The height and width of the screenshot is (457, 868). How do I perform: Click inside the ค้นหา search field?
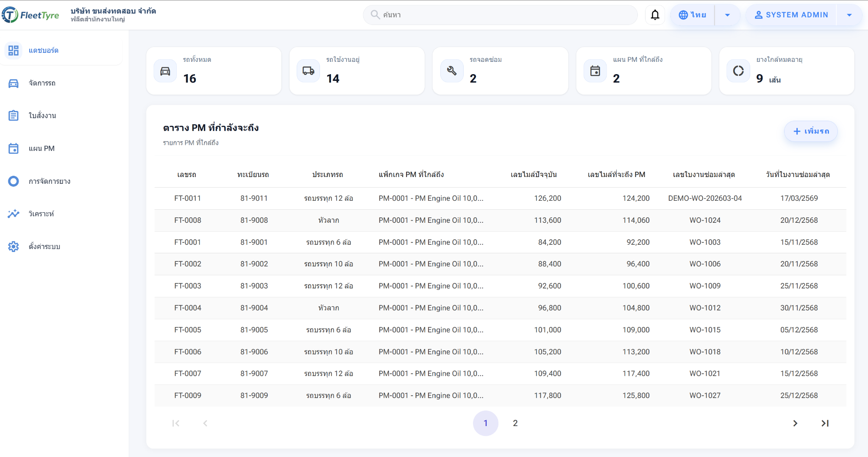click(x=500, y=14)
